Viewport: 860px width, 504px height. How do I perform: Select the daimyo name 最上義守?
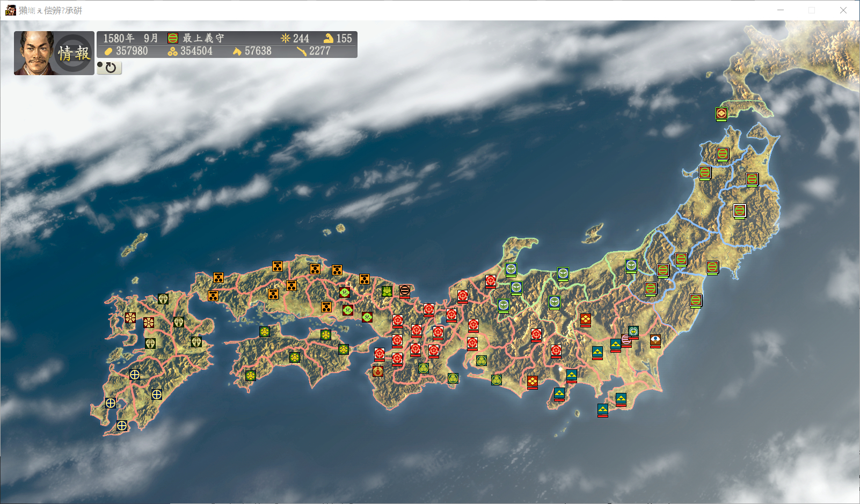point(203,38)
